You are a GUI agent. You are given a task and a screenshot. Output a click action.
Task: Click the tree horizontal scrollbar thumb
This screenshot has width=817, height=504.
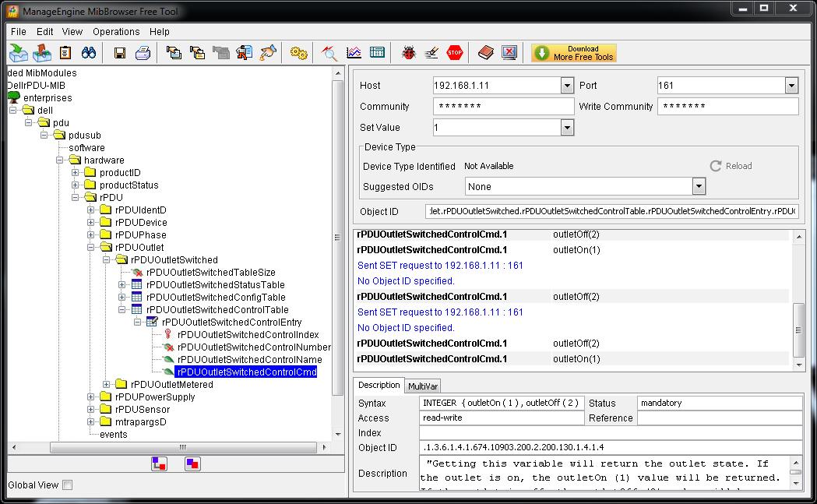point(183,447)
